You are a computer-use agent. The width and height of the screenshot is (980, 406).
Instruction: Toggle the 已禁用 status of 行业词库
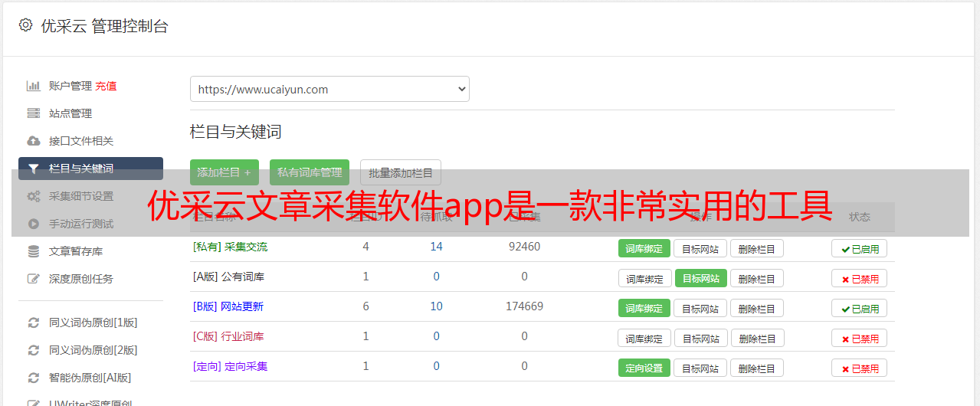859,338
